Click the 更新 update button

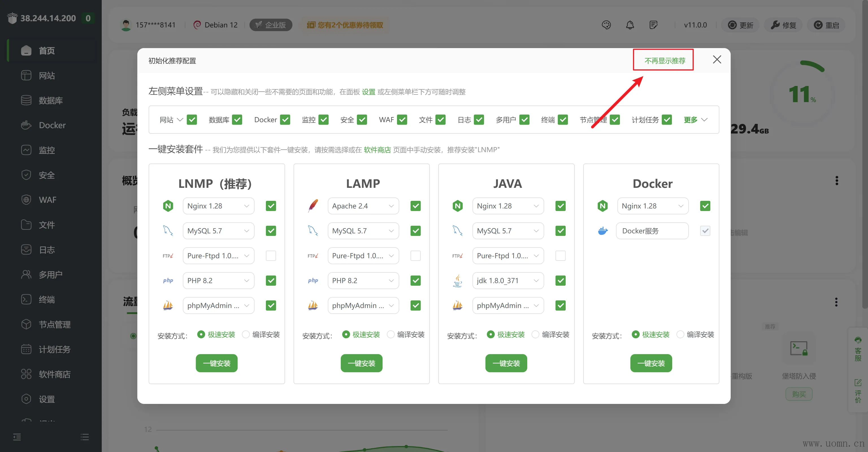click(740, 25)
